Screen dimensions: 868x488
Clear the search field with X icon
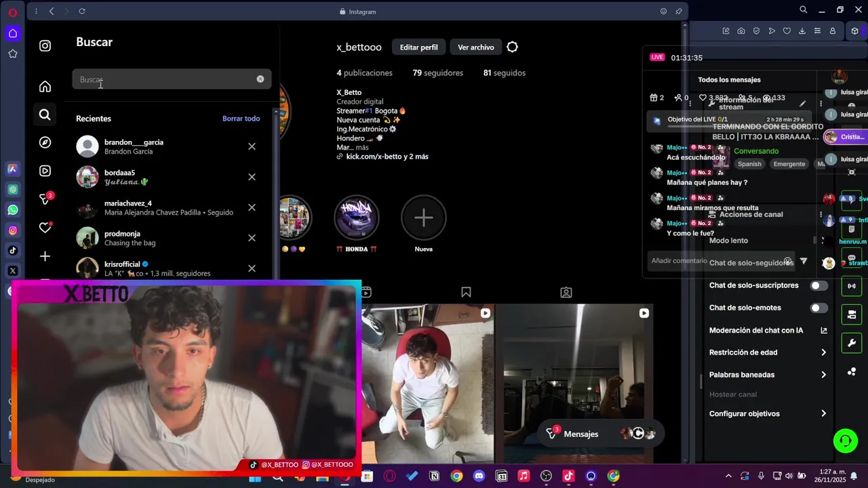click(260, 79)
